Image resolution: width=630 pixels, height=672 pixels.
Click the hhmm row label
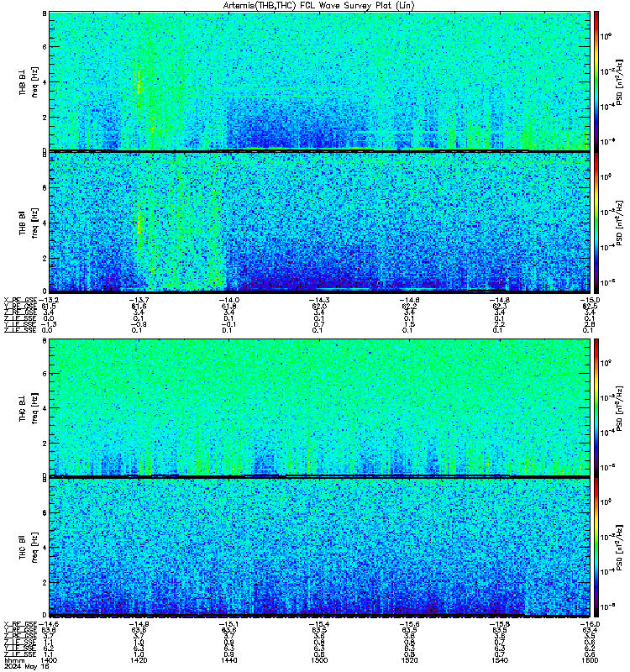pos(14,660)
